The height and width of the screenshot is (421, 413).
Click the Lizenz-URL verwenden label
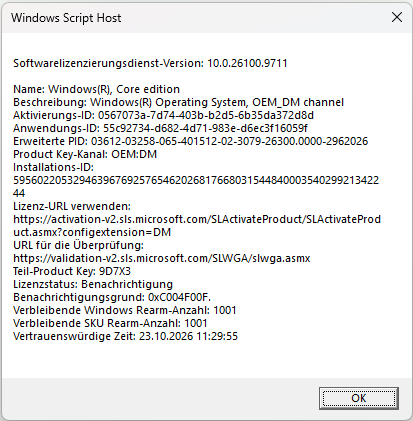click(72, 206)
